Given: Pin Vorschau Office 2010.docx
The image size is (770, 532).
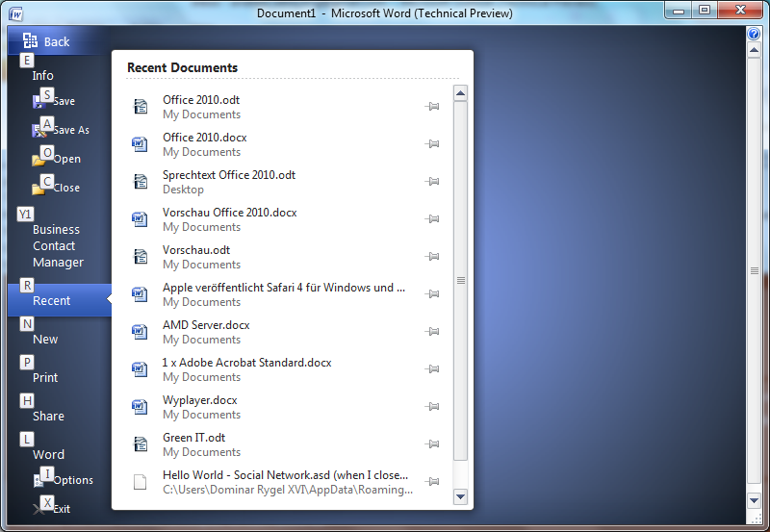Looking at the screenshot, I should [x=432, y=219].
